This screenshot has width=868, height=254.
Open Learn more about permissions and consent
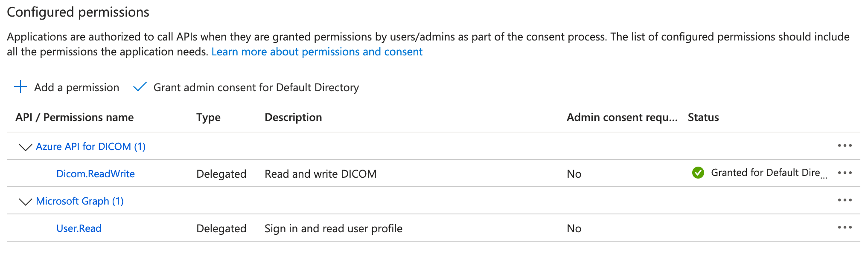click(x=317, y=52)
